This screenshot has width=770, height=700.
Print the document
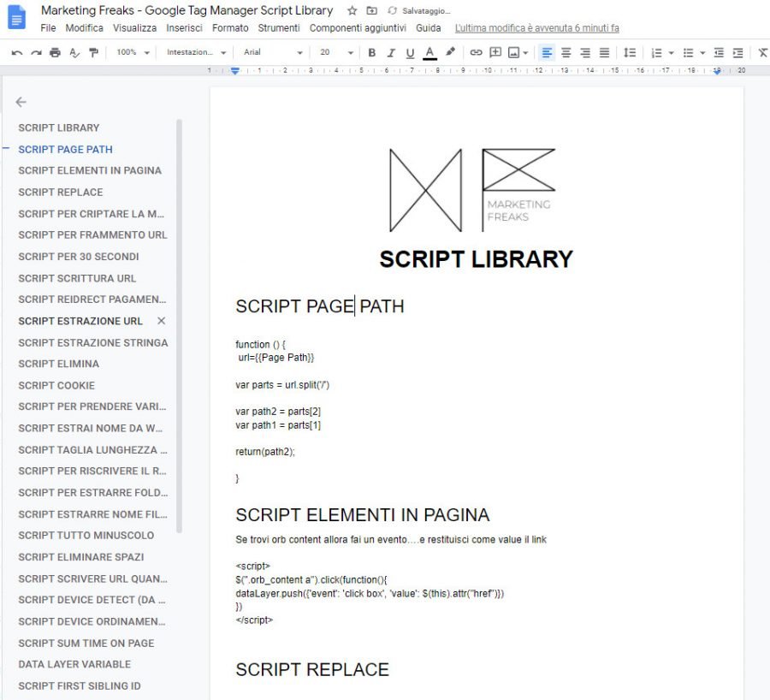point(55,52)
